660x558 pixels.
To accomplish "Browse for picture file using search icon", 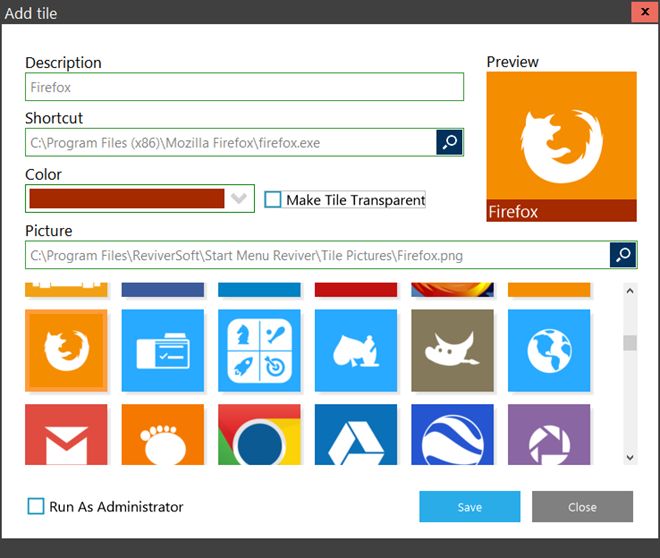I will tap(623, 255).
